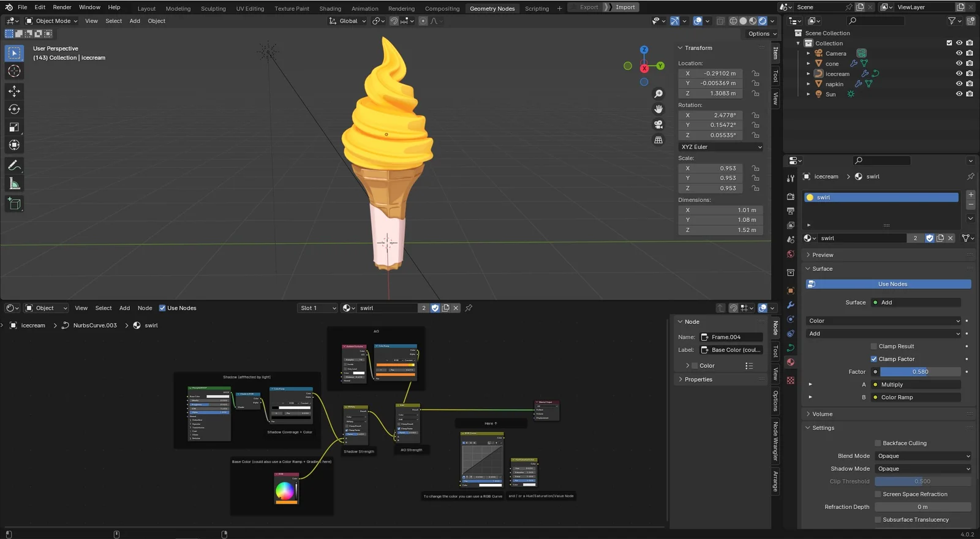The width and height of the screenshot is (980, 539).
Task: Open the Output properties tab
Action: [791, 211]
